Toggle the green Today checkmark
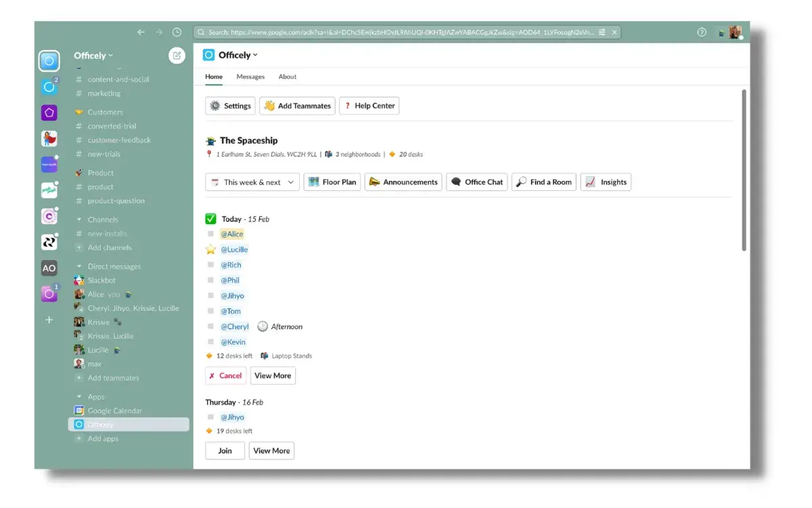The image size is (812, 508). point(210,219)
